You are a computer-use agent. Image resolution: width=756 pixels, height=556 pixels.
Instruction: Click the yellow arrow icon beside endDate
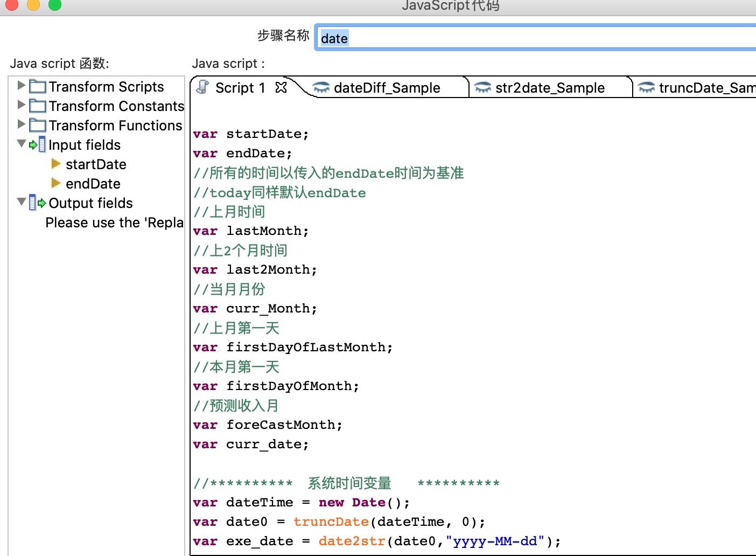coord(55,183)
